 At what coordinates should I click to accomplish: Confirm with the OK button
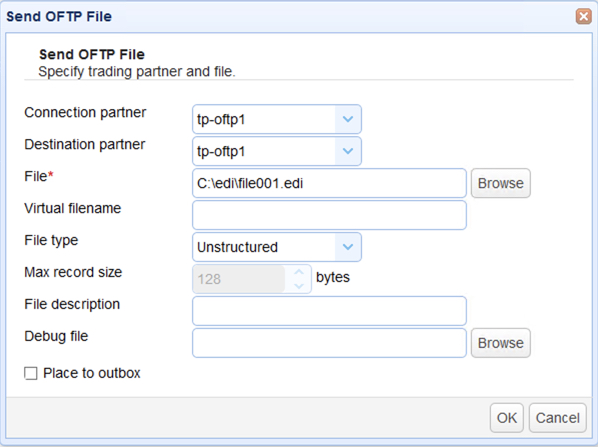(506, 418)
